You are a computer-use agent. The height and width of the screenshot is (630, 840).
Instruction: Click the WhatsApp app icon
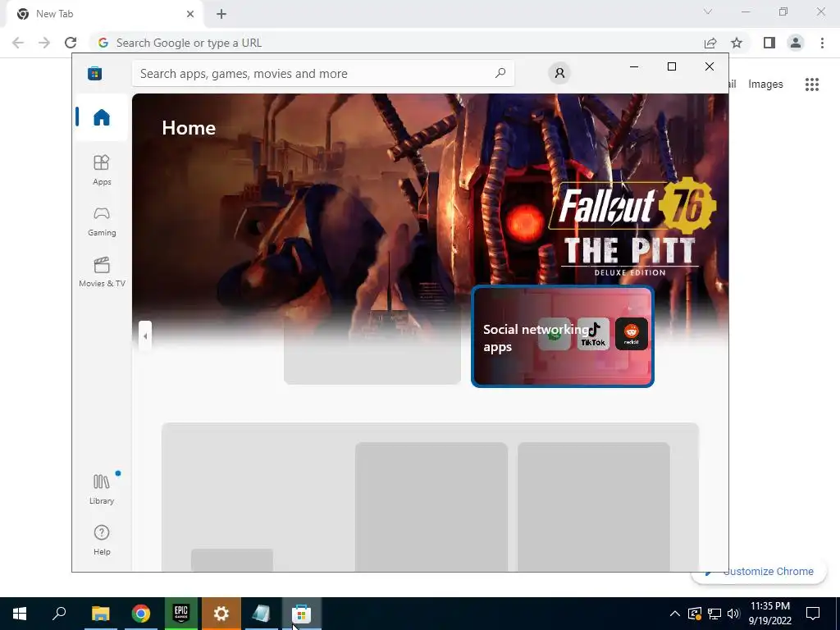pos(555,334)
